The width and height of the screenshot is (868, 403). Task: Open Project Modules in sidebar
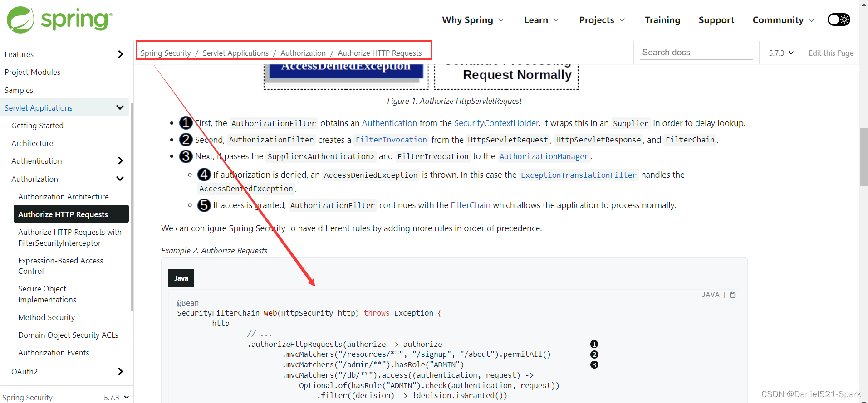32,72
